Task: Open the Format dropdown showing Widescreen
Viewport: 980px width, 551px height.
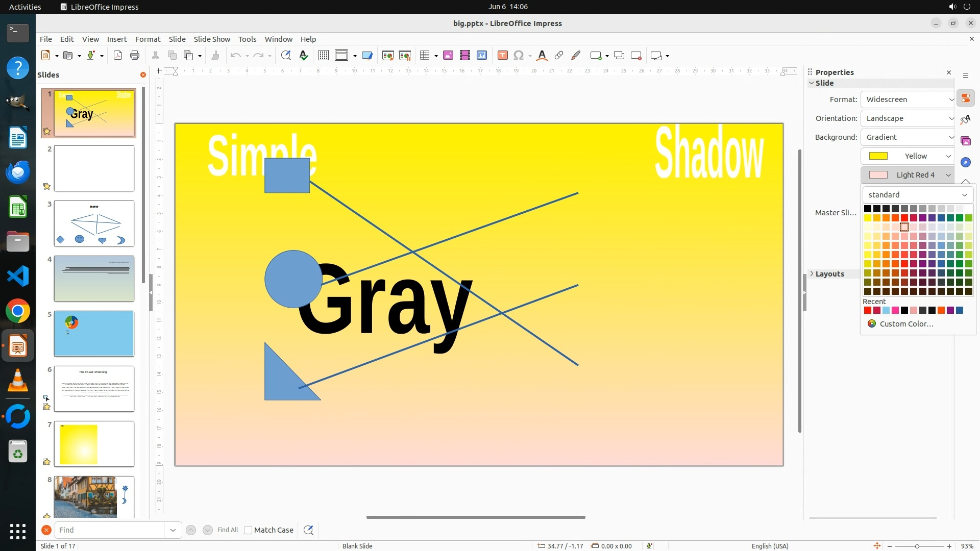Action: (908, 99)
